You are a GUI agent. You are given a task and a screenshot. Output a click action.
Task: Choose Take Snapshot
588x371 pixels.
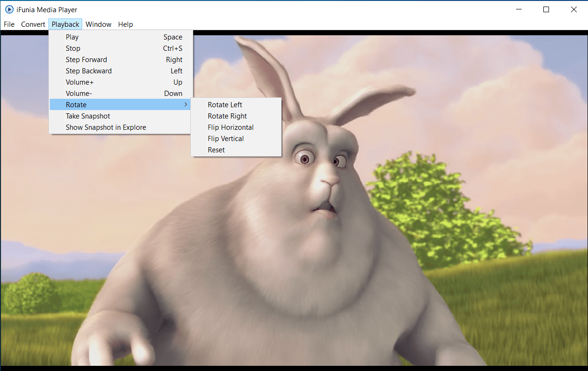(x=120, y=116)
